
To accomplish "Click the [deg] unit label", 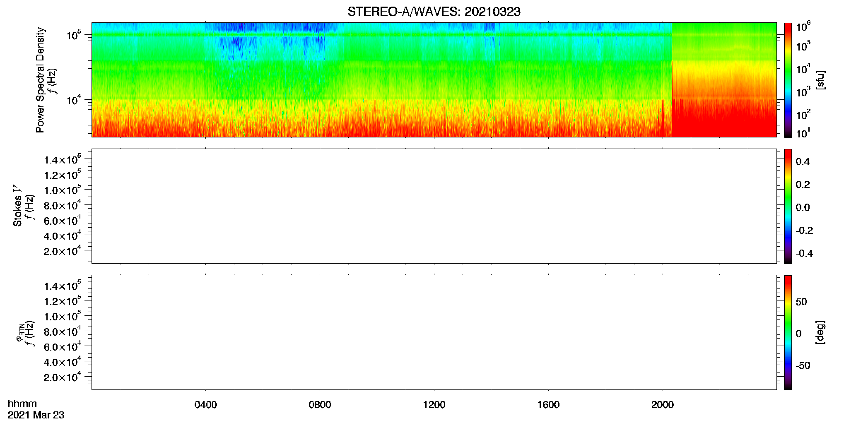I will (x=820, y=332).
